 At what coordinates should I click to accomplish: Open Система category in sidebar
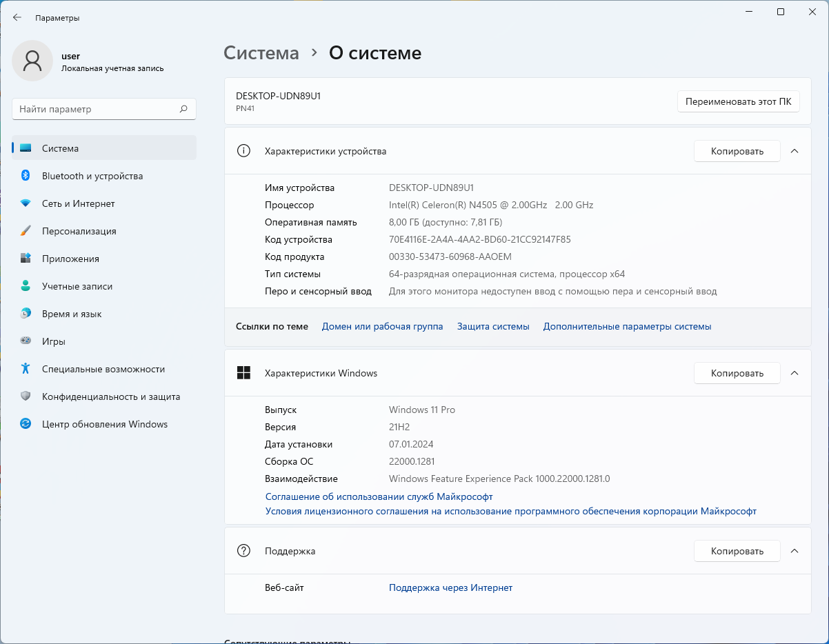104,148
